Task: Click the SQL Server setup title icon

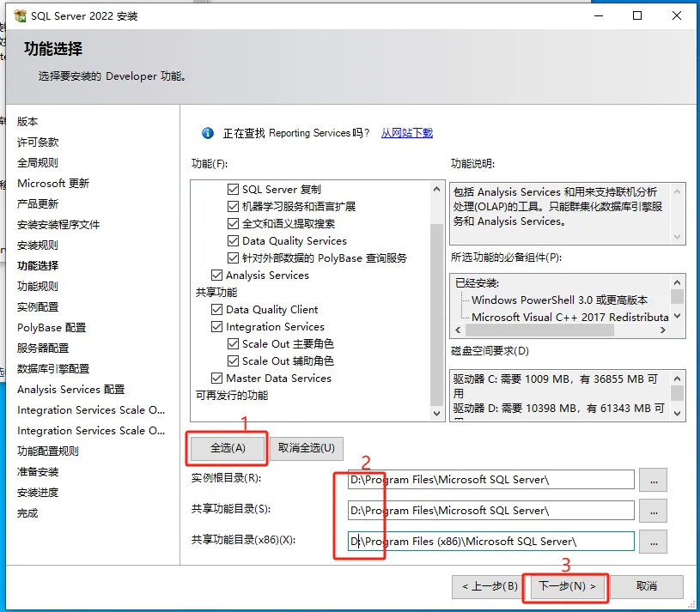Action: coord(20,16)
